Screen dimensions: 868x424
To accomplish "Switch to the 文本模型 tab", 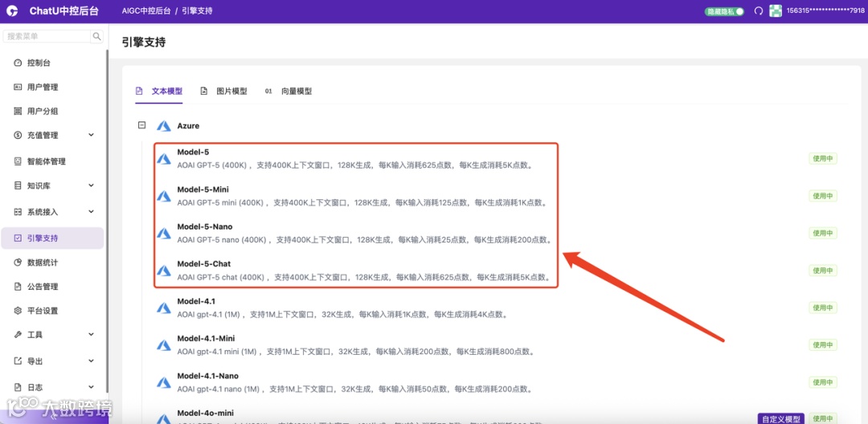I will pyautogui.click(x=159, y=92).
